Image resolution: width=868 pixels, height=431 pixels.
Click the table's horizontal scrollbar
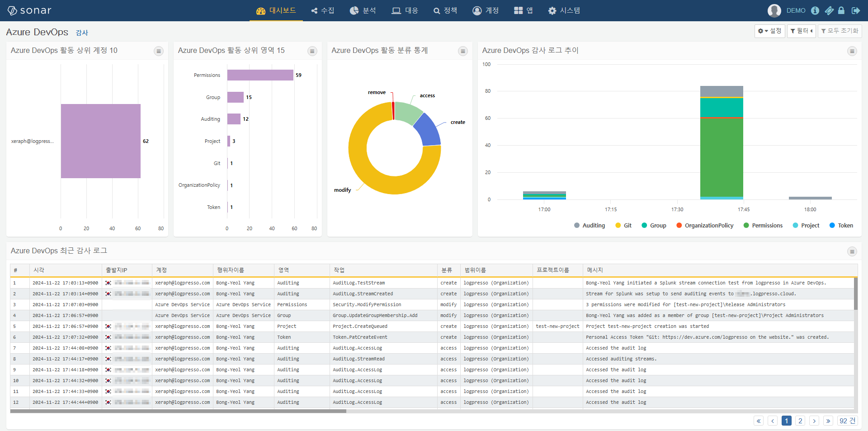(x=178, y=411)
